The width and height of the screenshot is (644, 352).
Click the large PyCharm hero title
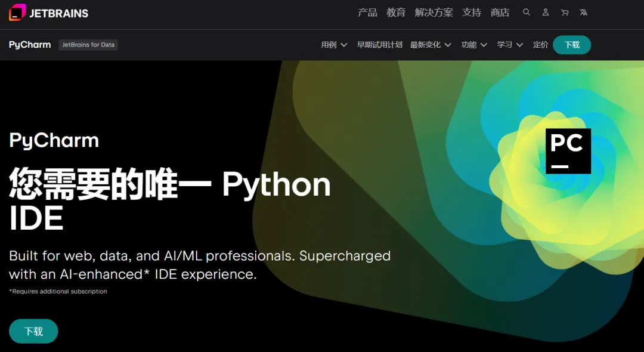pyautogui.click(x=54, y=140)
